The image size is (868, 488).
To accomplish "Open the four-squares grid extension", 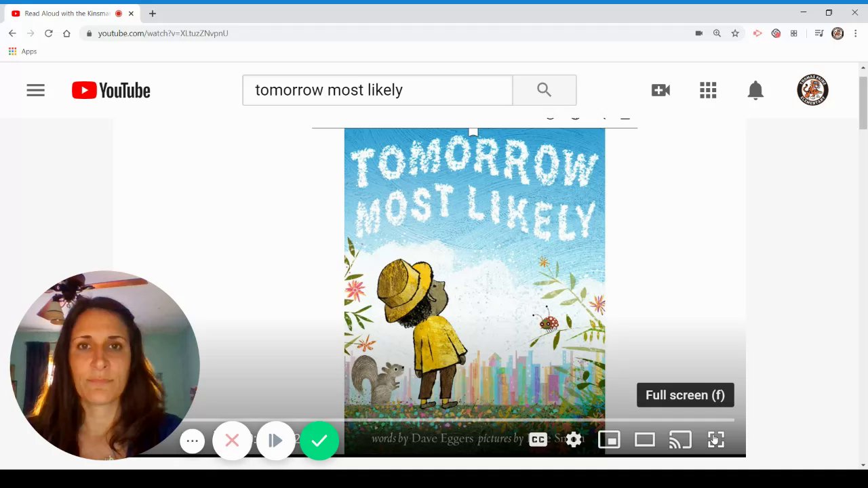I will click(x=793, y=33).
